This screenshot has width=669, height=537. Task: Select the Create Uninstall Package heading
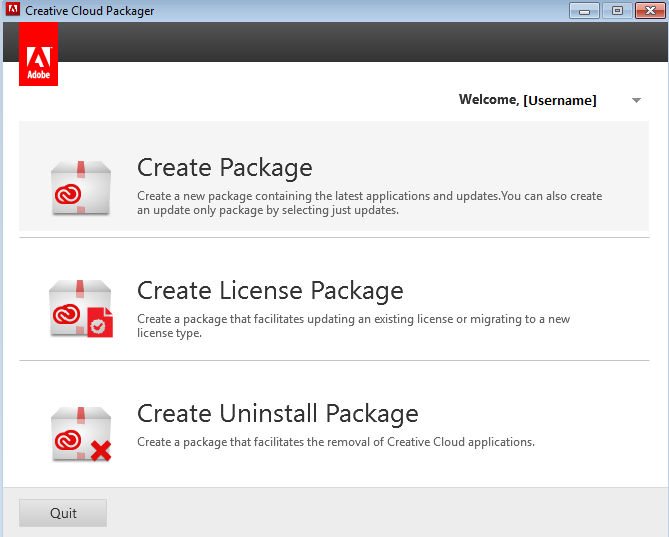tap(278, 413)
